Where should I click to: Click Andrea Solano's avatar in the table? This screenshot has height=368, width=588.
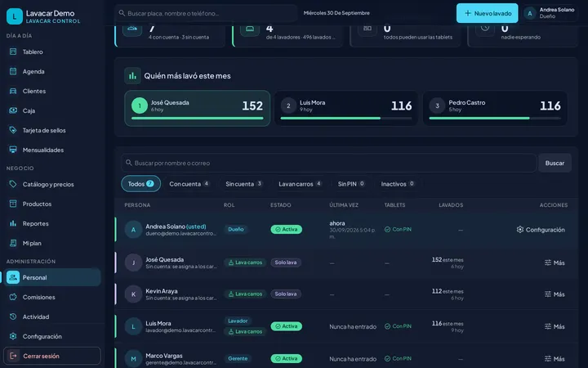(133, 230)
